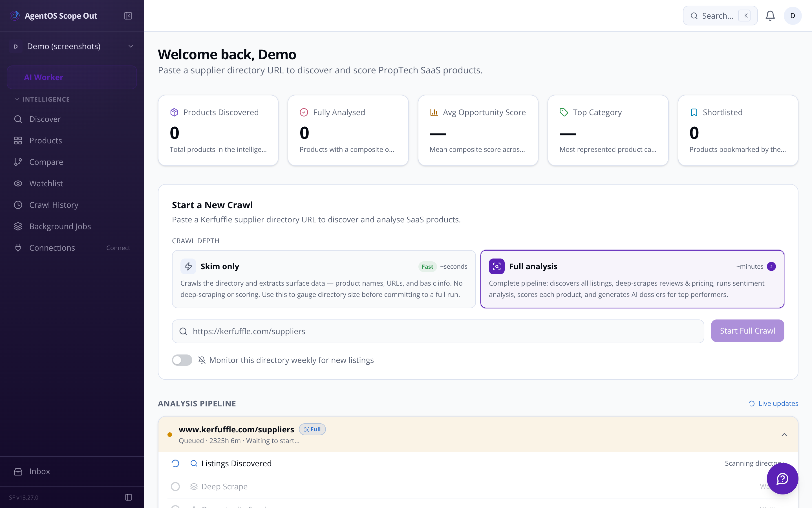812x508 pixels.
Task: Collapse the www.kerfuffle.com/suppliers pipeline
Action: click(x=784, y=435)
